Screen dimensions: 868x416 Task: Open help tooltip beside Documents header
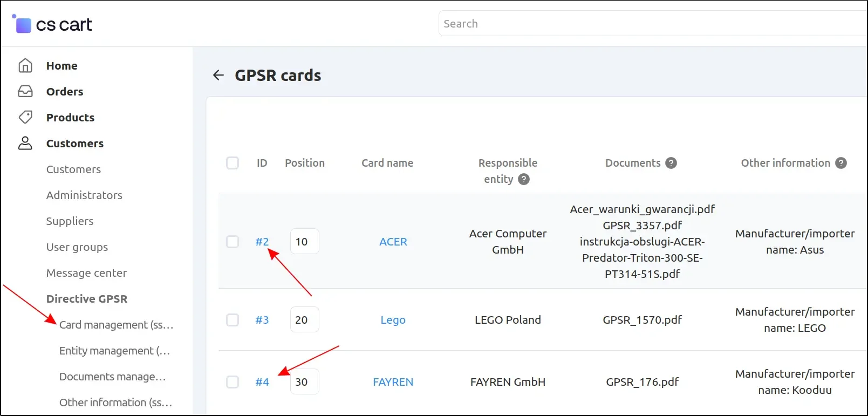(671, 163)
